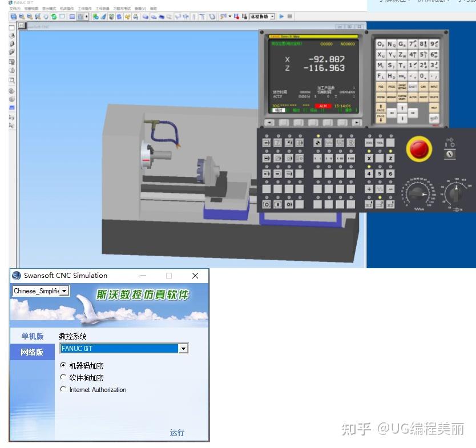Open the Chinese_Simplified language dropdown
The image size is (476, 448).
coord(64,291)
